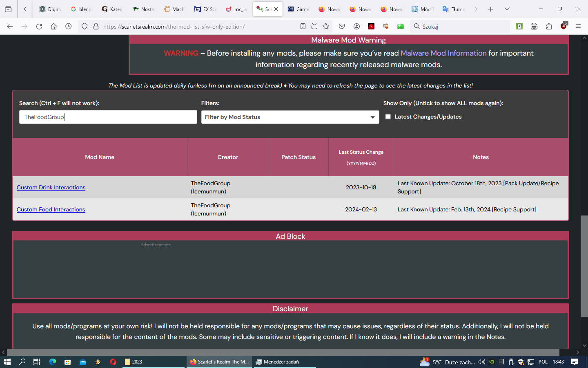
Task: Open the Firefox account icon
Action: (x=356, y=26)
